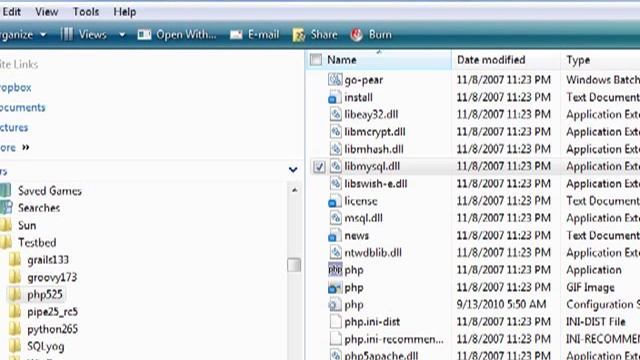Screen dimensions: 640x360
Task: Click the folder tree scrollbar thumb
Action: (294, 265)
